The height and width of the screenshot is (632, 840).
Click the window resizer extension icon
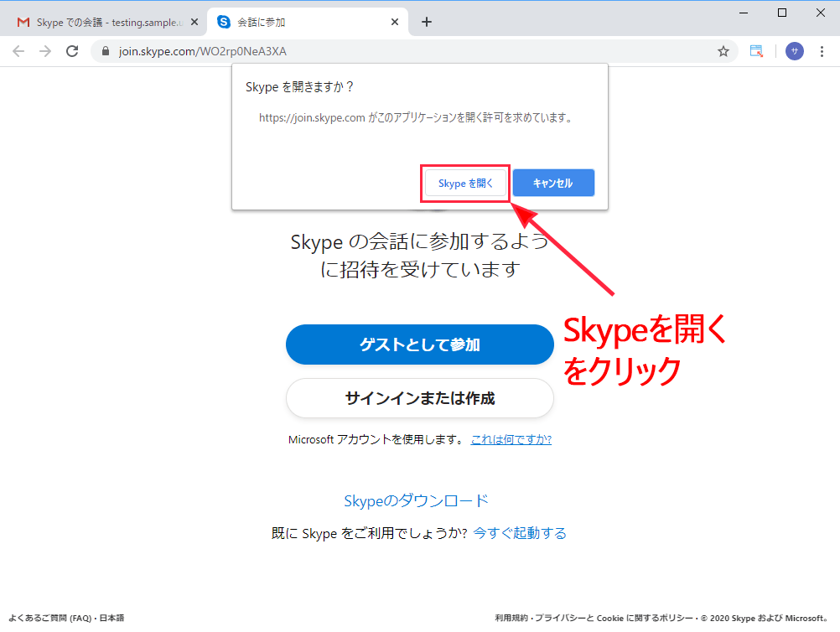(756, 51)
